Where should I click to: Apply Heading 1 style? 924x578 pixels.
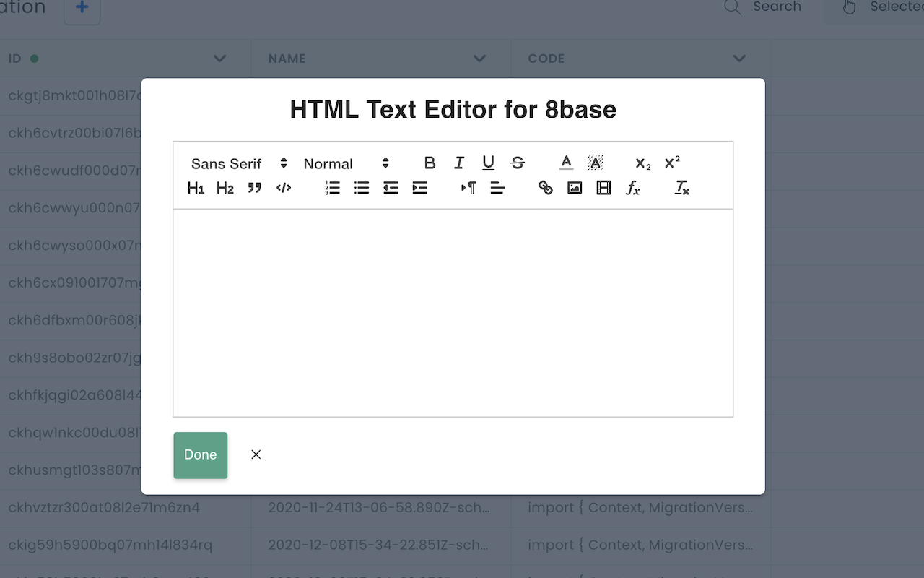click(x=196, y=188)
